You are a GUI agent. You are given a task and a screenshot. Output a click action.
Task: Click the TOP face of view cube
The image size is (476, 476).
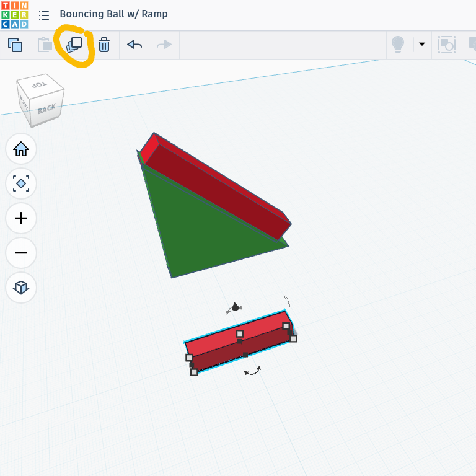tap(40, 84)
